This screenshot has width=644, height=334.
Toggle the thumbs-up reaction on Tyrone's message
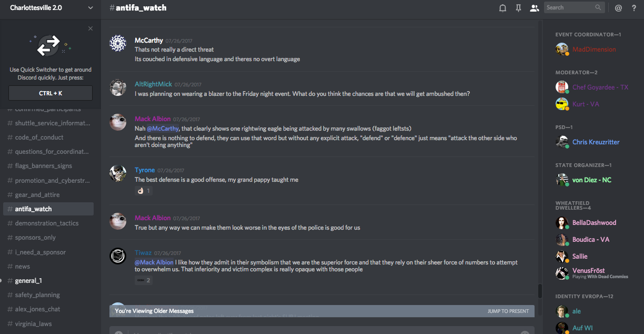pyautogui.click(x=143, y=191)
